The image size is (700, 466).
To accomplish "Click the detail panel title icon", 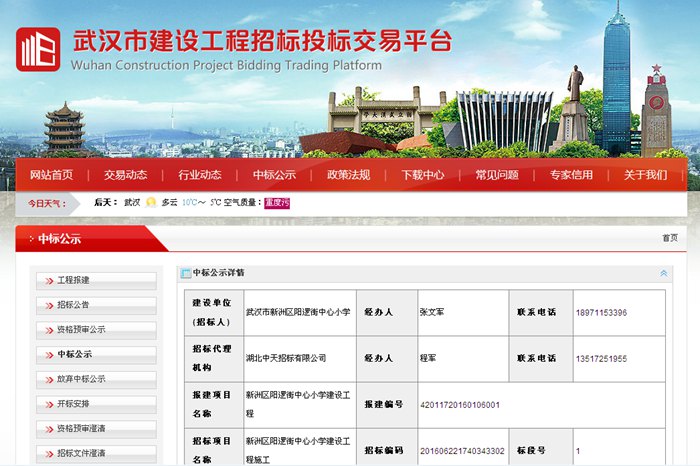I will 186,272.
